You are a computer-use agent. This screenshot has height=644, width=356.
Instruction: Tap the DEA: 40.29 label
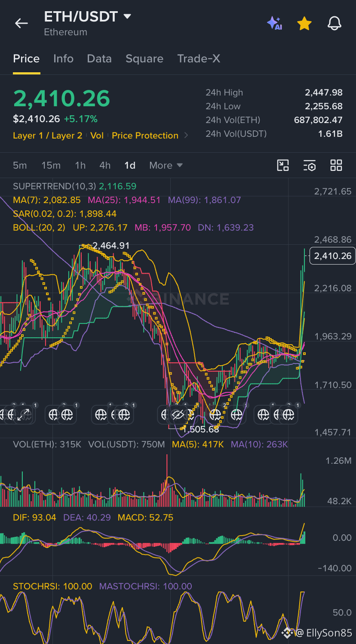[x=87, y=518]
